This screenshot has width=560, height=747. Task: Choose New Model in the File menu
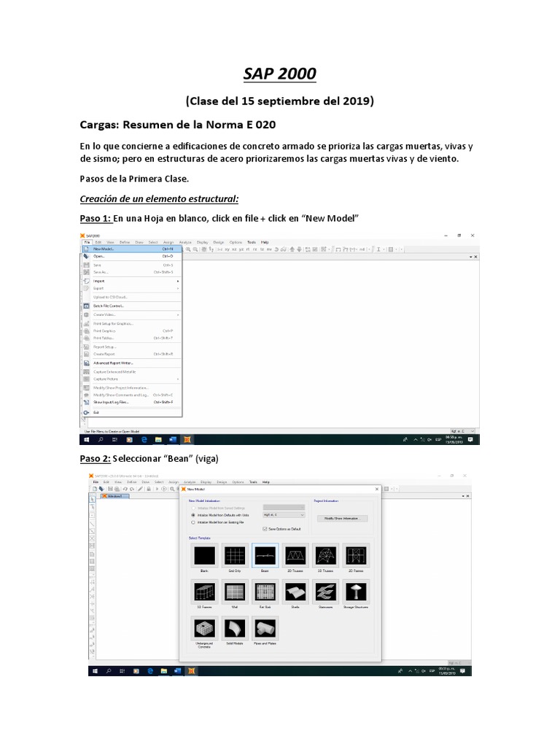(x=132, y=249)
